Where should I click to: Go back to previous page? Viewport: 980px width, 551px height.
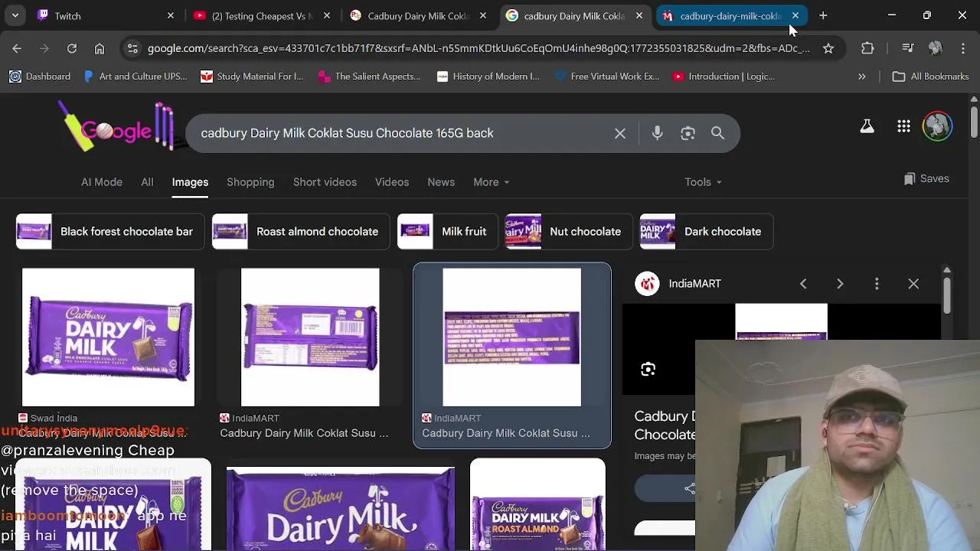click(17, 48)
